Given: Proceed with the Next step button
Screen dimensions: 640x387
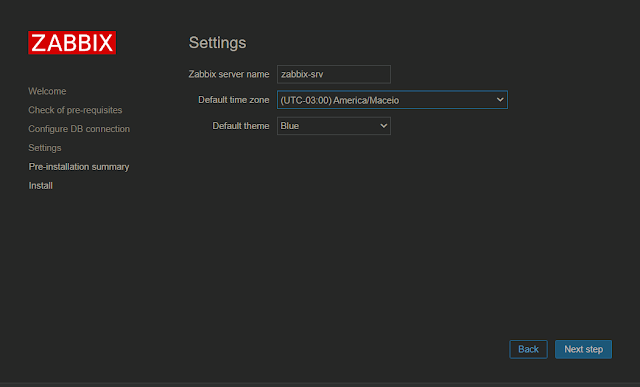Looking at the screenshot, I should pyautogui.click(x=583, y=349).
